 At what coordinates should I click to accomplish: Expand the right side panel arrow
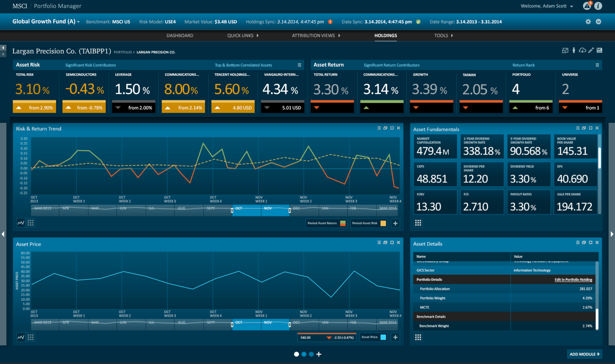[x=612, y=234]
